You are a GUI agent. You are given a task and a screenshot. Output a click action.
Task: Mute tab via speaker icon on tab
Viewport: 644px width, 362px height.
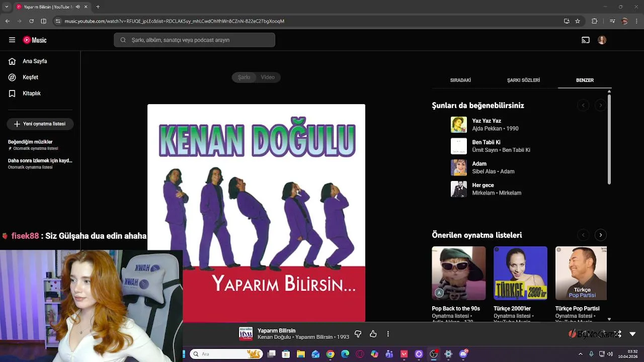(x=77, y=7)
